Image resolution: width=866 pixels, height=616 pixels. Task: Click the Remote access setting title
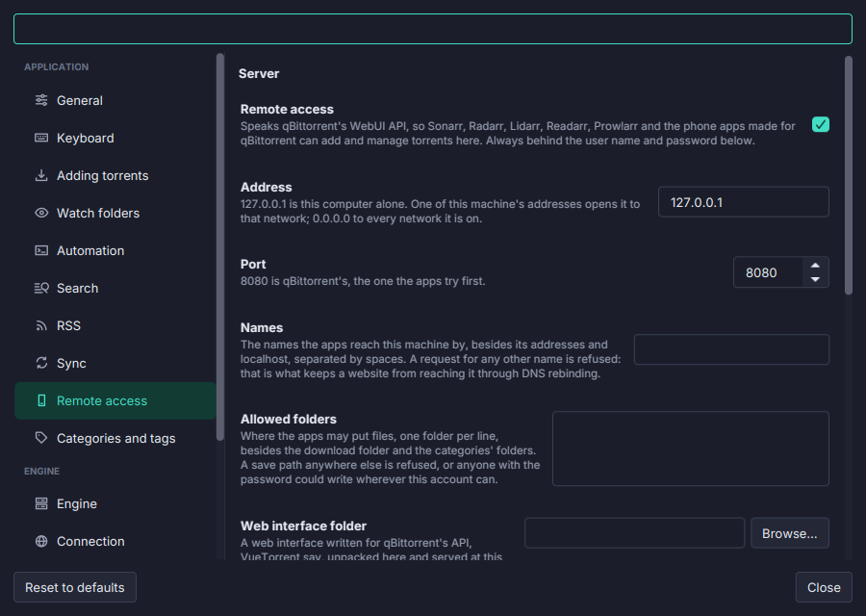(287, 109)
